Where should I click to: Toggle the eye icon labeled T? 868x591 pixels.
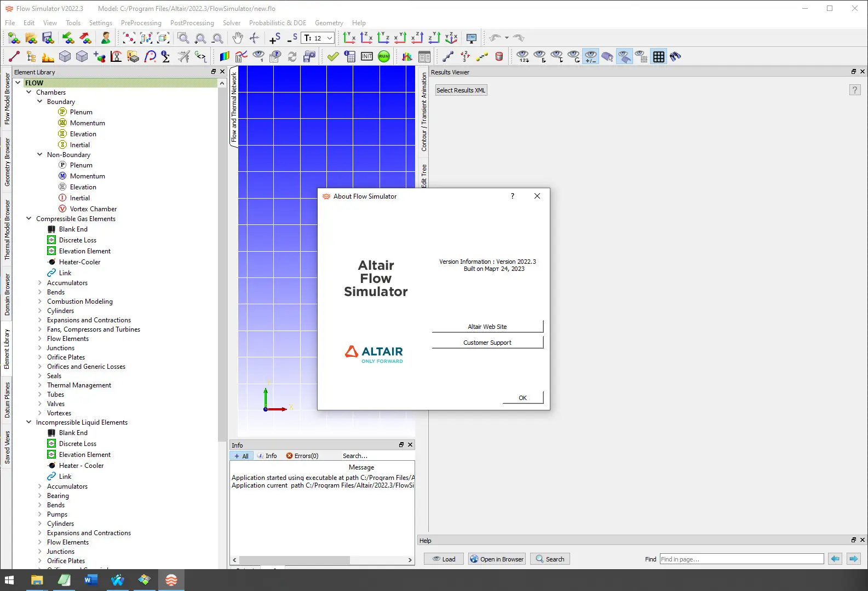557,56
